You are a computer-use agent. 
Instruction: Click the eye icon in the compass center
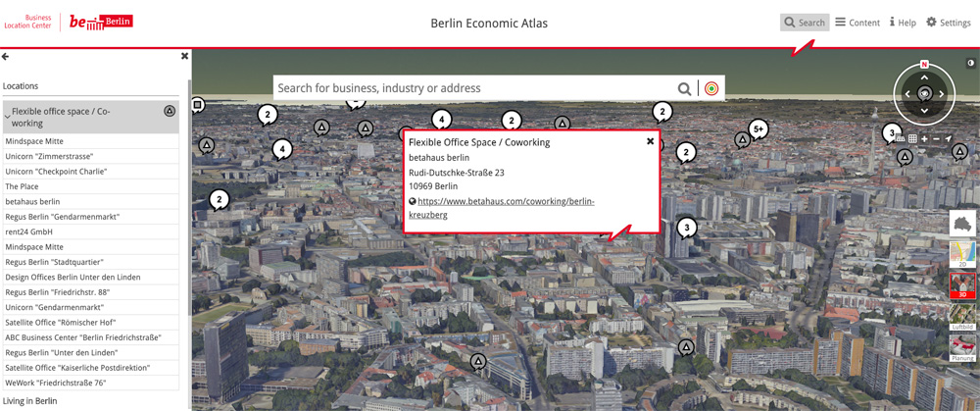(924, 94)
